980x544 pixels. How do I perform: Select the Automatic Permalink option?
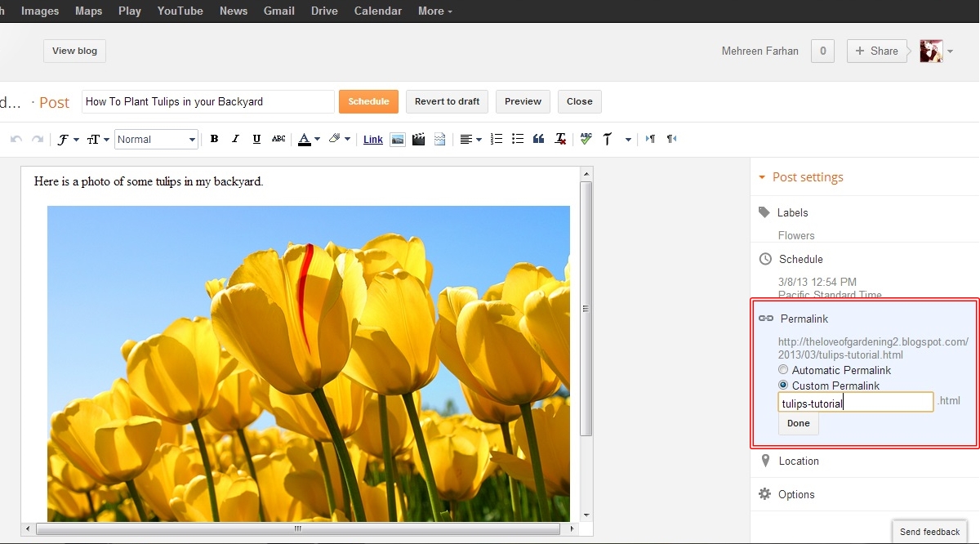coord(783,369)
